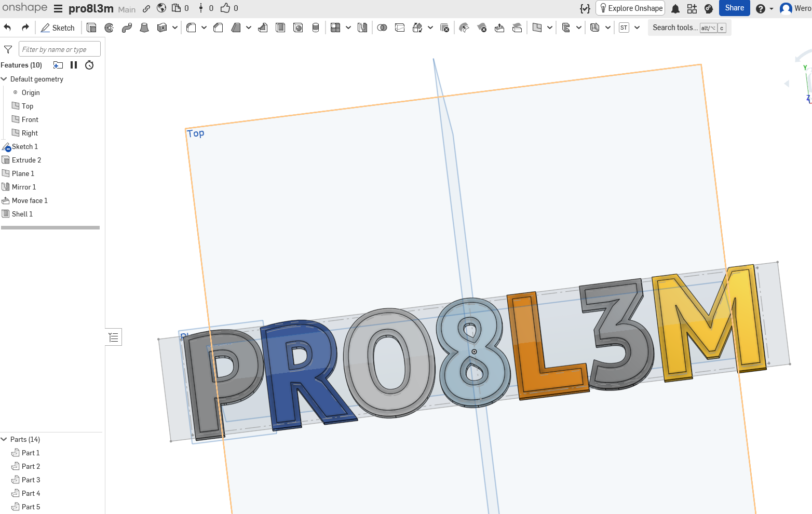Screen dimensions: 812x514
Task: Select the Revolve tool
Action: [109, 28]
